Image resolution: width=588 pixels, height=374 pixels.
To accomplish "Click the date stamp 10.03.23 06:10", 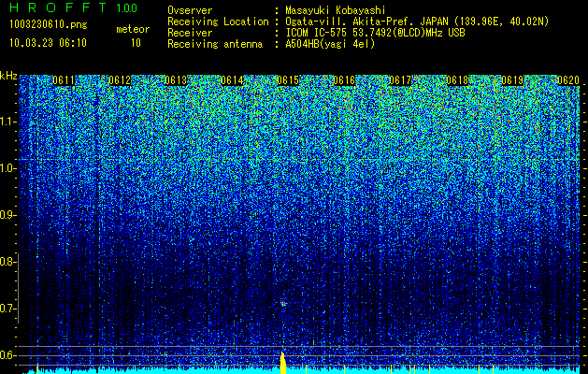I will tap(48, 43).
